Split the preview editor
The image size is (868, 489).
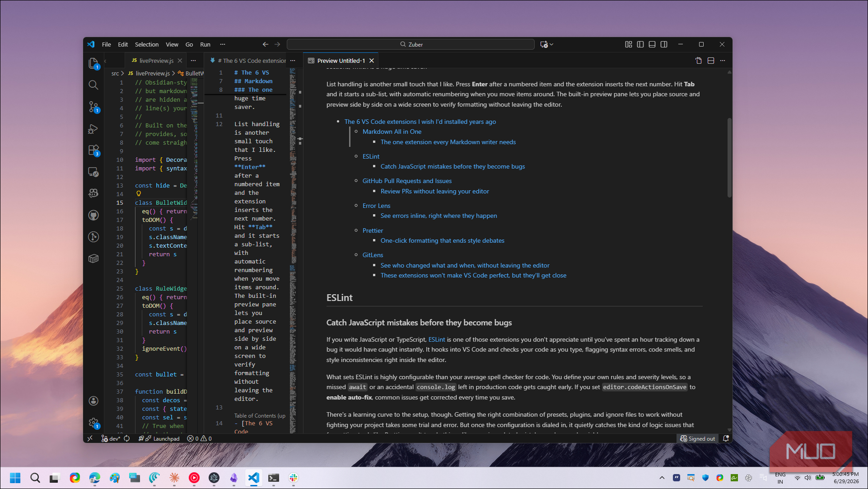point(711,61)
